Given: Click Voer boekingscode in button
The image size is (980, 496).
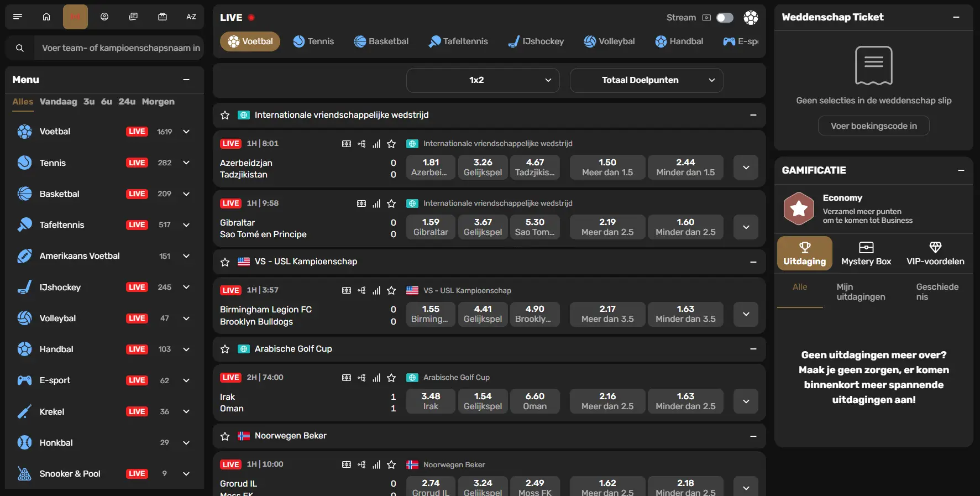Looking at the screenshot, I should (x=873, y=126).
